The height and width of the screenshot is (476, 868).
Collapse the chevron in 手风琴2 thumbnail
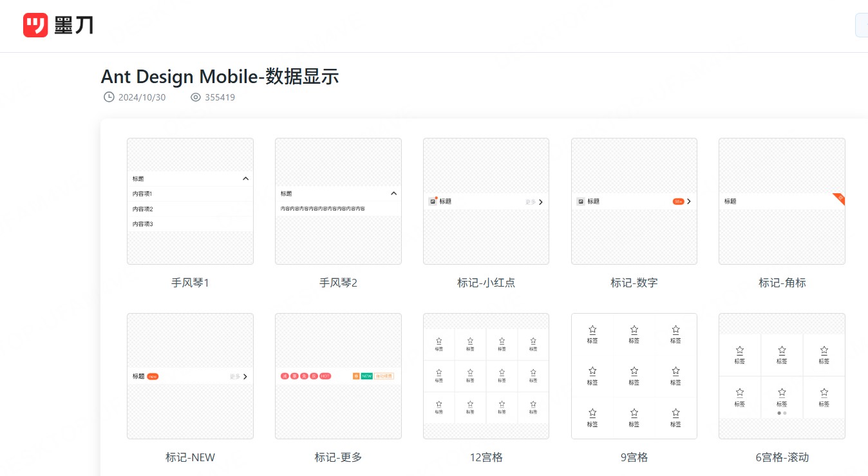click(x=394, y=193)
